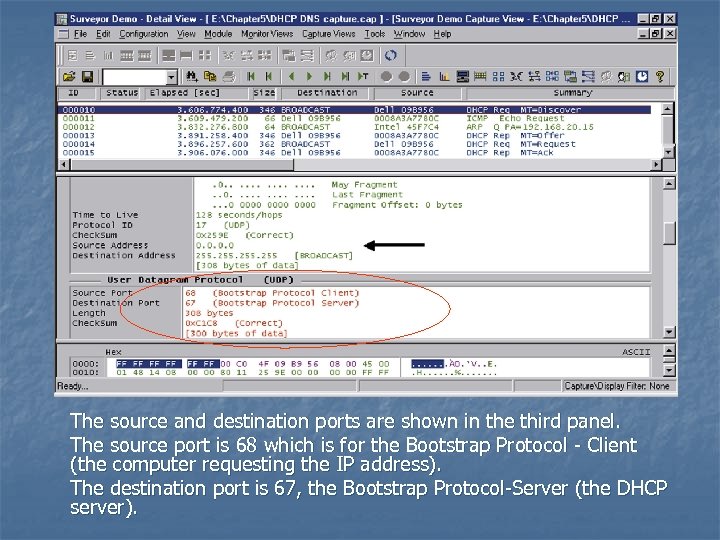
Task: Select the Source Port 68 value line
Action: (x=272, y=293)
